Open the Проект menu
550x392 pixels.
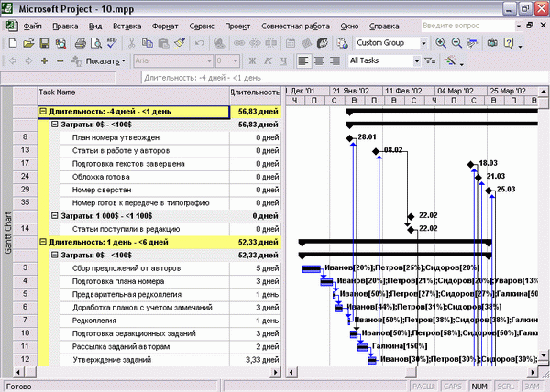click(237, 27)
